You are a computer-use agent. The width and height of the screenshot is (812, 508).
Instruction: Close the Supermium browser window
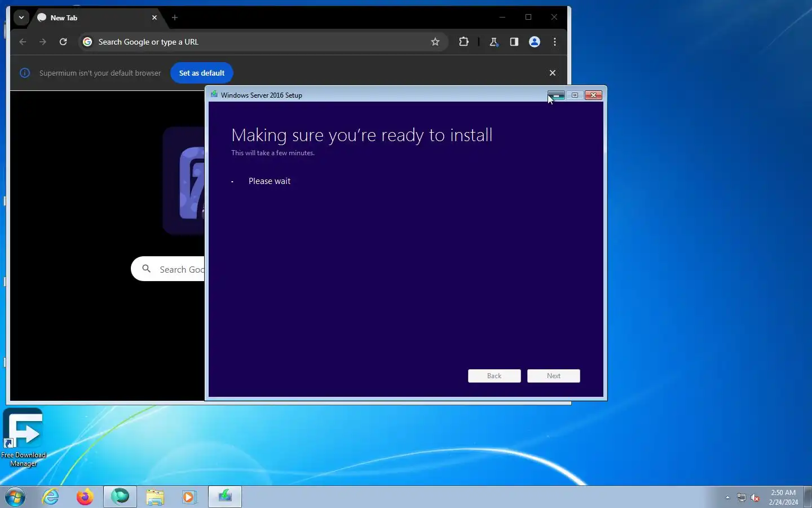pyautogui.click(x=554, y=17)
